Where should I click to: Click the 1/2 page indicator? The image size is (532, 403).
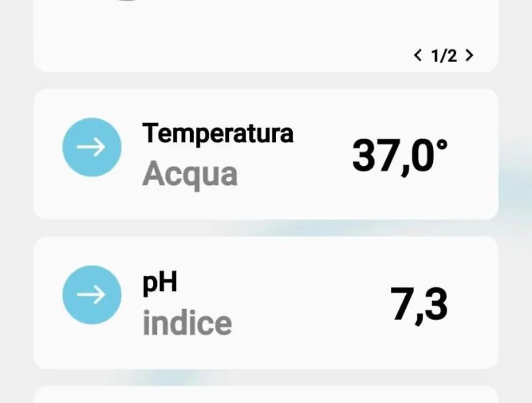[x=444, y=56]
